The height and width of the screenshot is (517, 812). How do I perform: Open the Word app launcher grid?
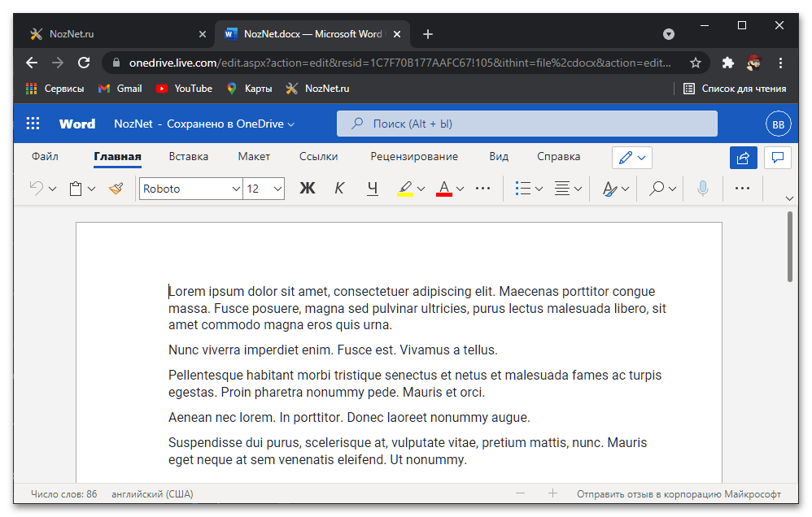click(33, 124)
